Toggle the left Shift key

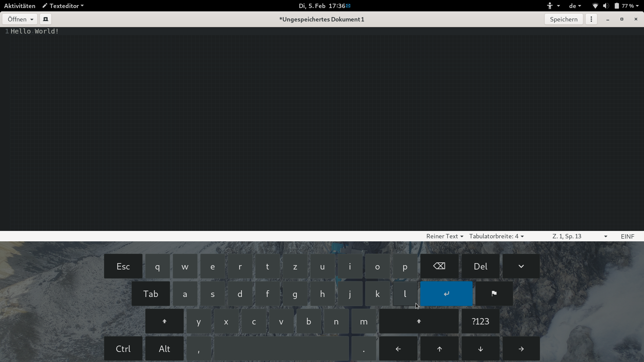164,321
